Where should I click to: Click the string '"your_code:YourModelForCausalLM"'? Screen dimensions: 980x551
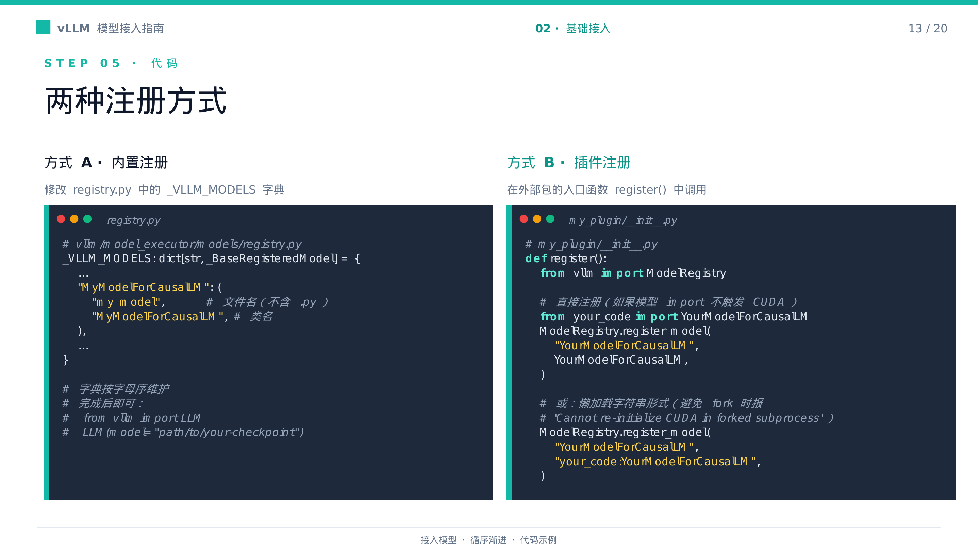(x=655, y=462)
